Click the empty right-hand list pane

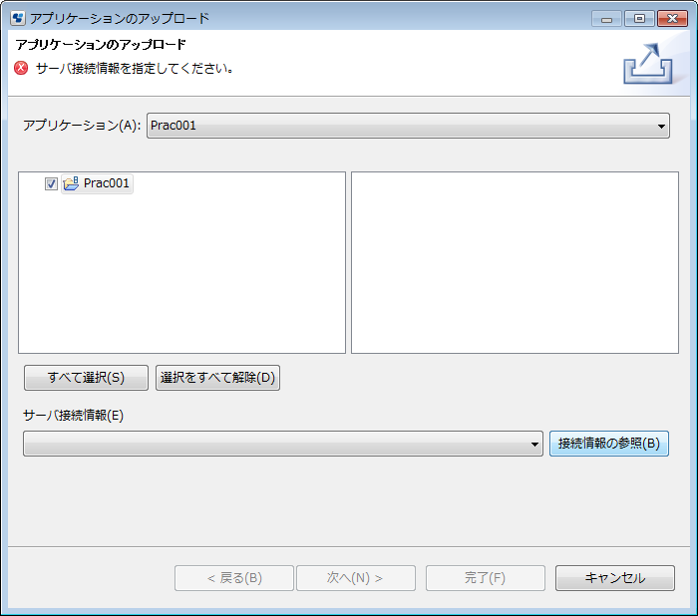coord(516,262)
